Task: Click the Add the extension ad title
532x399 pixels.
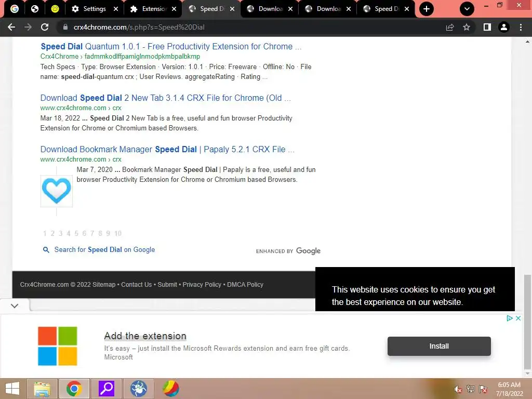Action: 145,336
